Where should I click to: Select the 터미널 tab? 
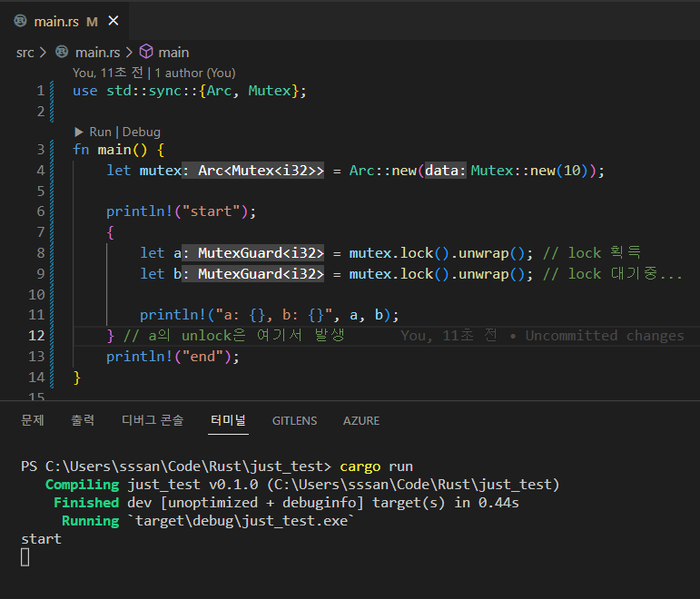(x=227, y=420)
